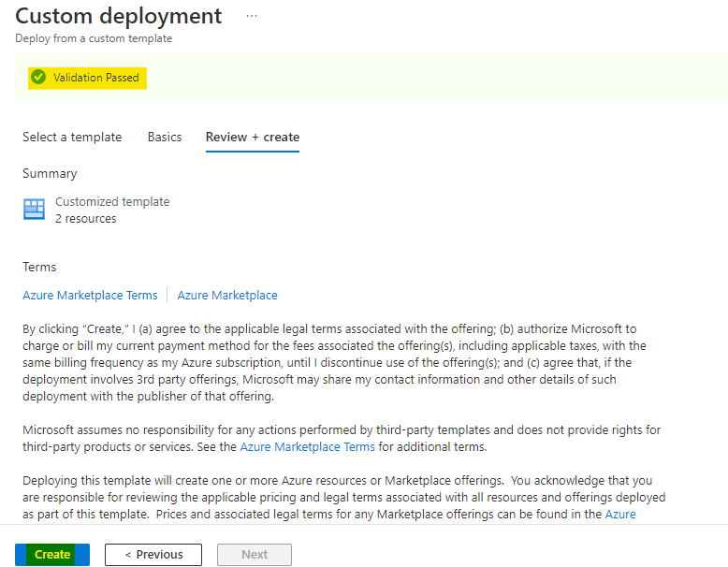Click the Custom deployment page title

pyautogui.click(x=119, y=16)
